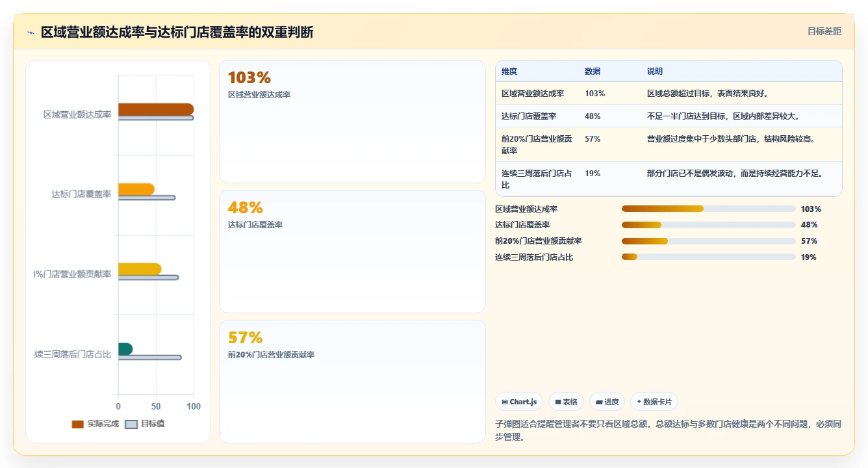
Task: Click progress label 区域营业额达成率 beside 103% bar
Action: click(x=526, y=209)
